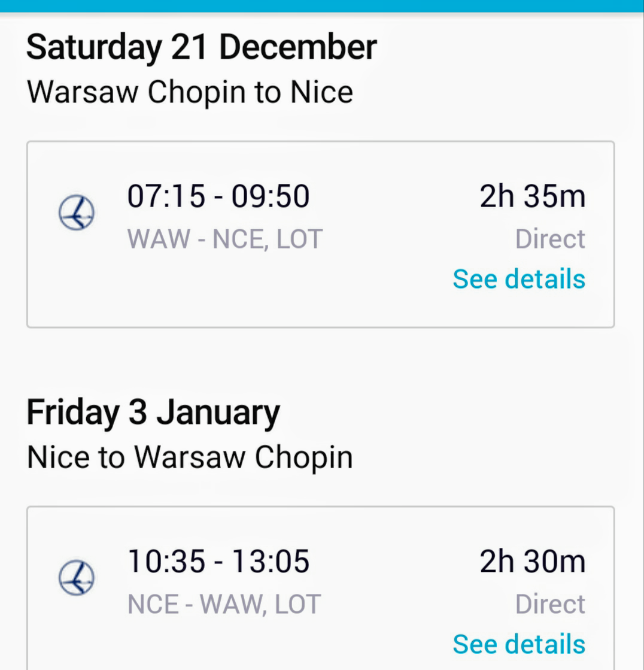Click the blue header bar at the top

(322, 6)
